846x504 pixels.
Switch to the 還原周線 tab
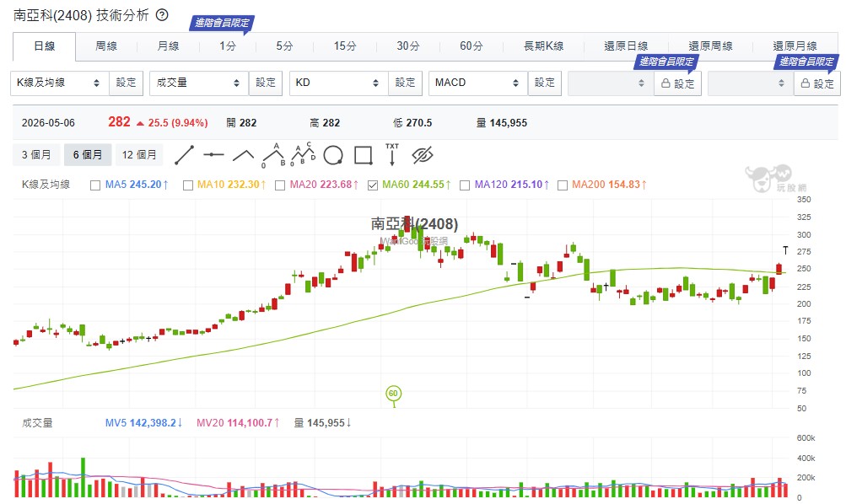pyautogui.click(x=710, y=46)
